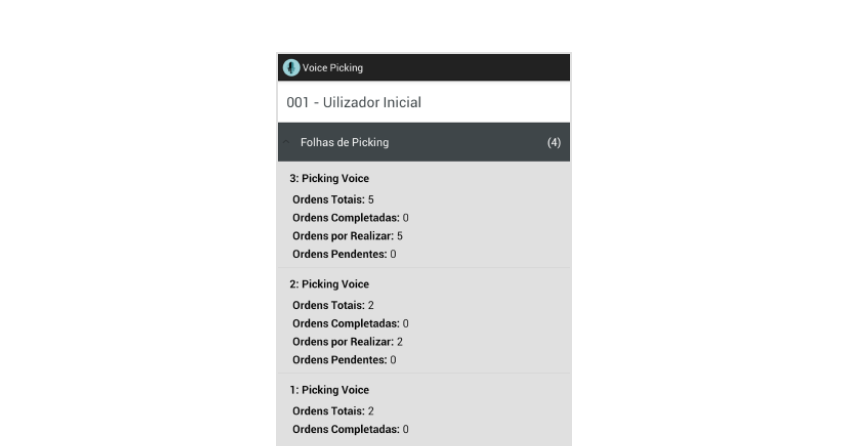The width and height of the screenshot is (848, 446).
Task: Tap Ordens por Realizar: 5
Action: tap(347, 236)
